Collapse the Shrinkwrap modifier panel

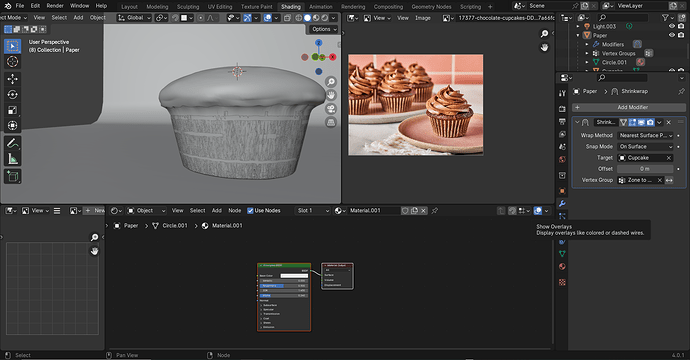[x=577, y=122]
